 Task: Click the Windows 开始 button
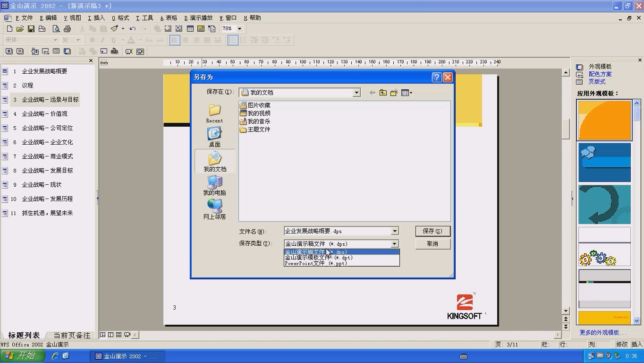pos(23,356)
